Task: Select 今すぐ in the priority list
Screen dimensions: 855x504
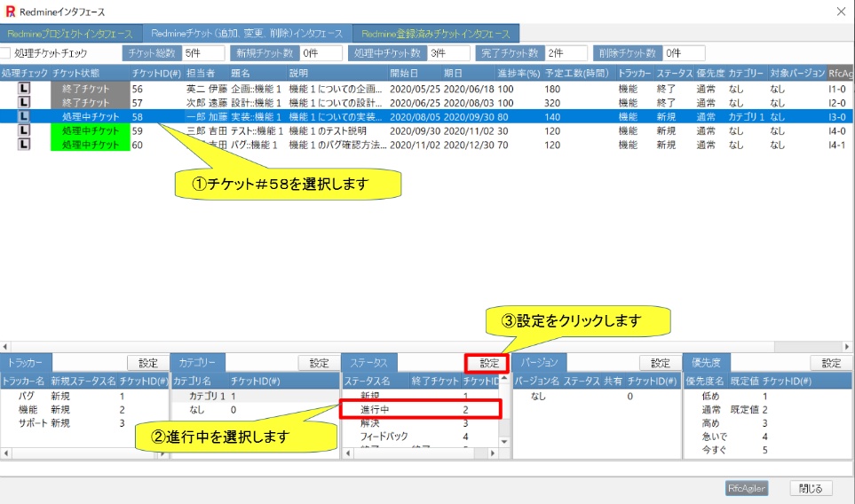Action: 768,450
